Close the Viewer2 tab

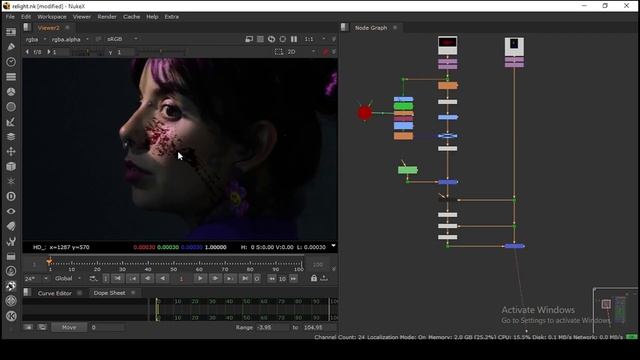click(67, 27)
